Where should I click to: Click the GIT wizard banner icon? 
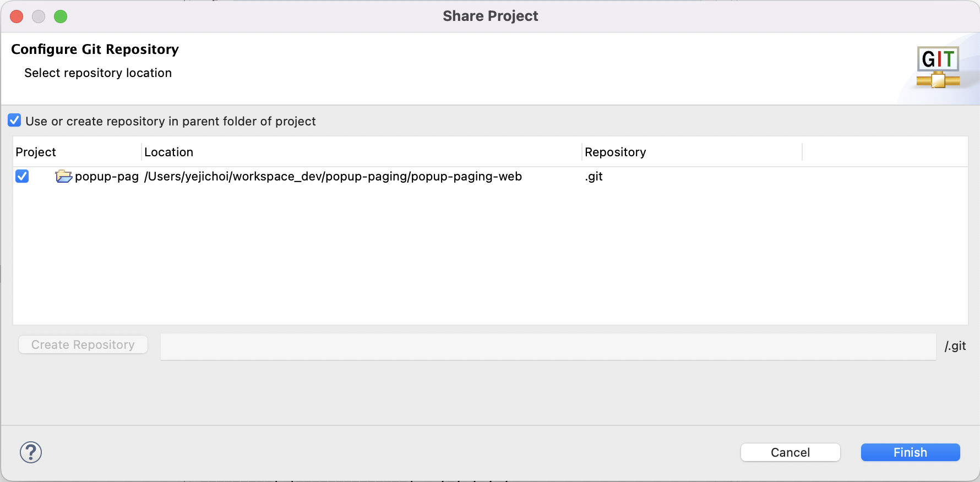pos(938,67)
